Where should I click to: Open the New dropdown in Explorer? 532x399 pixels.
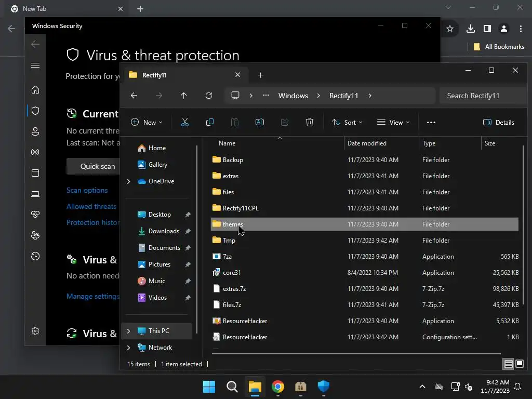coord(147,123)
